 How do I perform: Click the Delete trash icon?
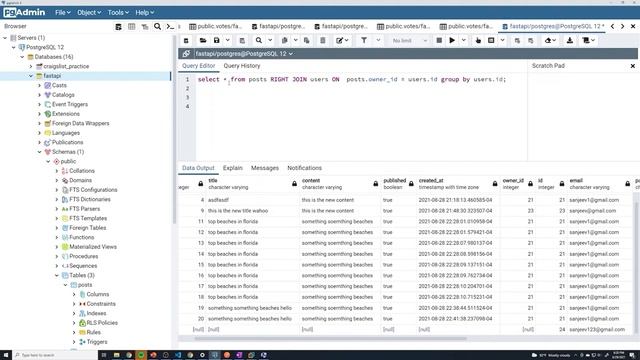322,40
